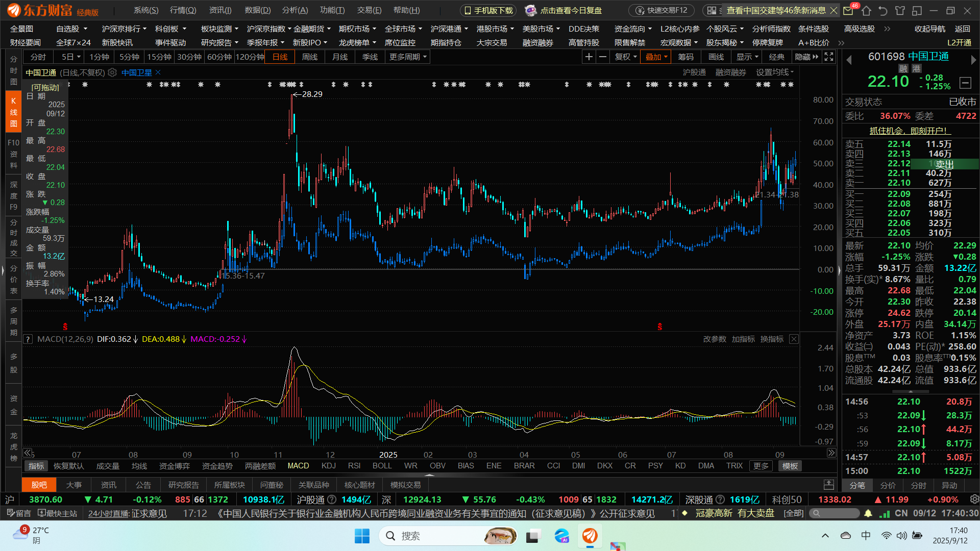Open 系统(S) menu
The image size is (980, 551).
tap(146, 10)
